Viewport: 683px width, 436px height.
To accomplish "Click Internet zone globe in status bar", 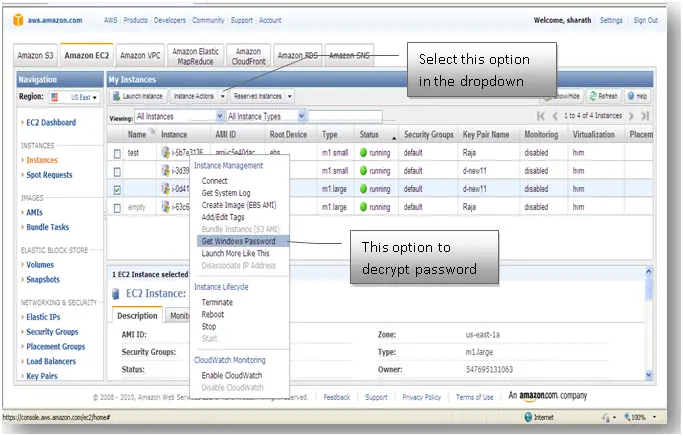I will (x=528, y=417).
